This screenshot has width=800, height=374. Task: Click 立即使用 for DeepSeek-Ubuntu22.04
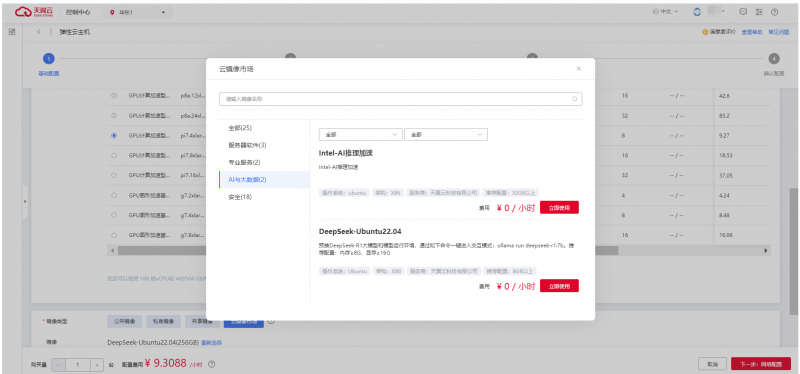coord(559,286)
